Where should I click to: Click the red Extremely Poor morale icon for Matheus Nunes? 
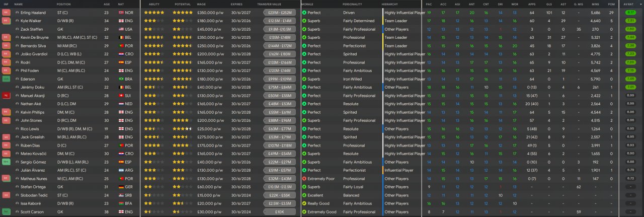point(304,179)
